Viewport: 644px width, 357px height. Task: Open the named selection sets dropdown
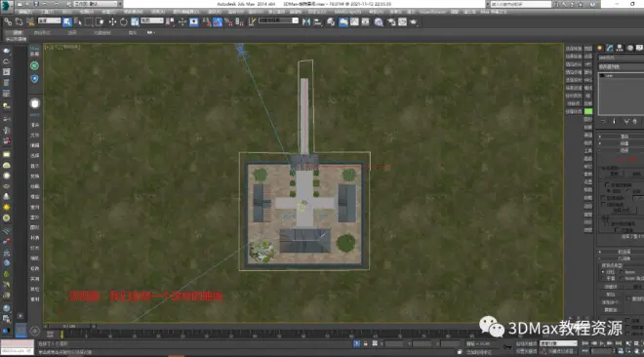coord(279,20)
